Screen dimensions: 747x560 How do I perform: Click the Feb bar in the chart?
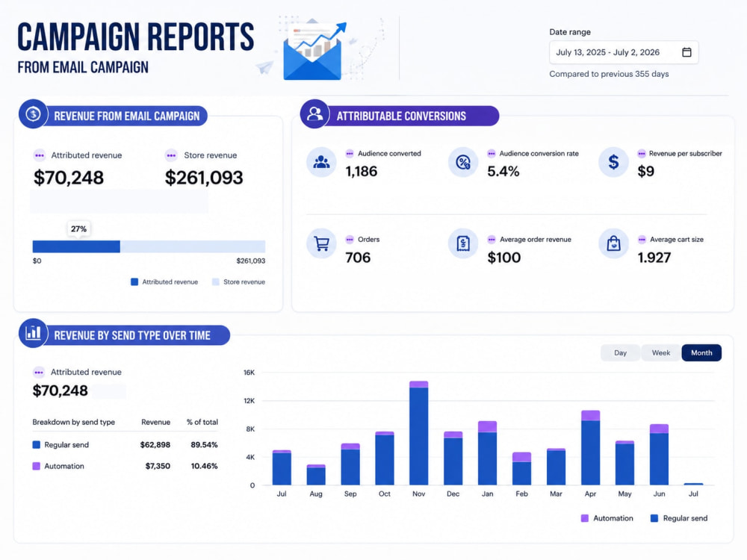521,469
